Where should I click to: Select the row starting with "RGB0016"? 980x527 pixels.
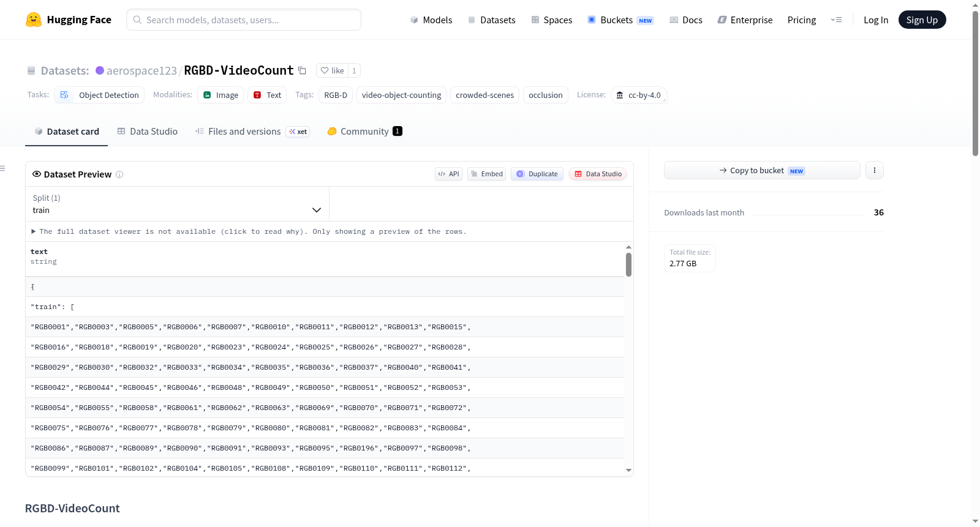325,347
